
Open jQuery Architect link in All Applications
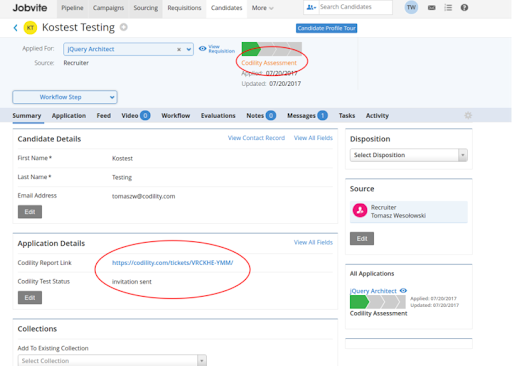tap(373, 291)
